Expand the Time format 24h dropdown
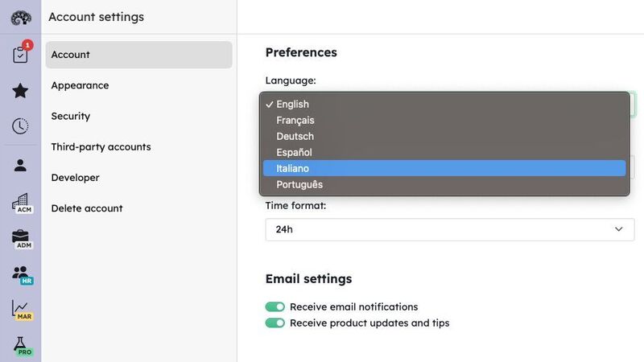 [450, 229]
